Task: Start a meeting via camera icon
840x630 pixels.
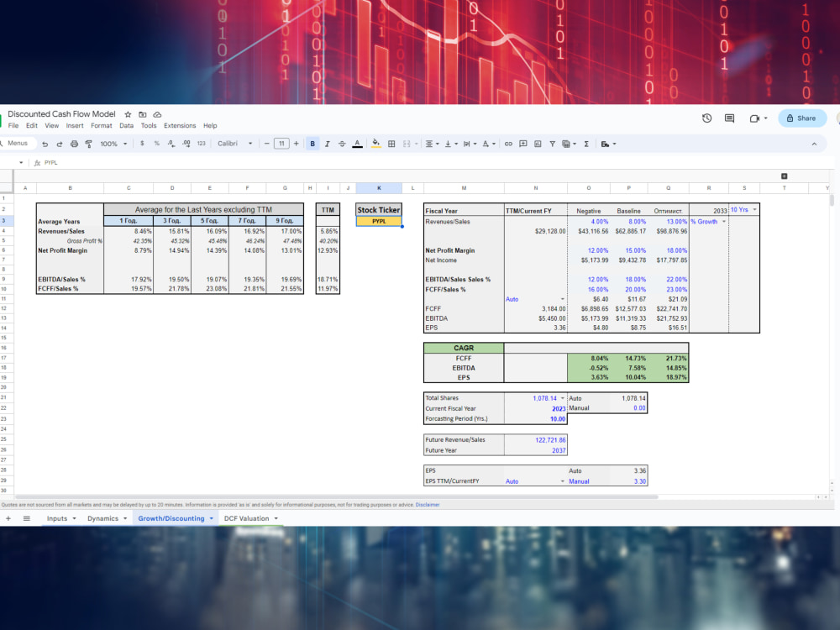Action: pos(754,118)
